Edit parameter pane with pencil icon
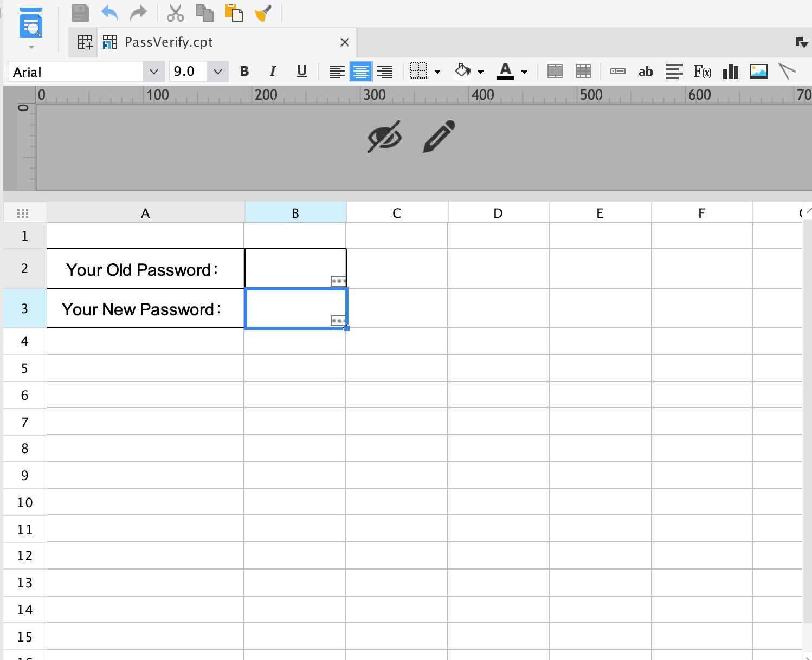The width and height of the screenshot is (812, 660). click(439, 137)
